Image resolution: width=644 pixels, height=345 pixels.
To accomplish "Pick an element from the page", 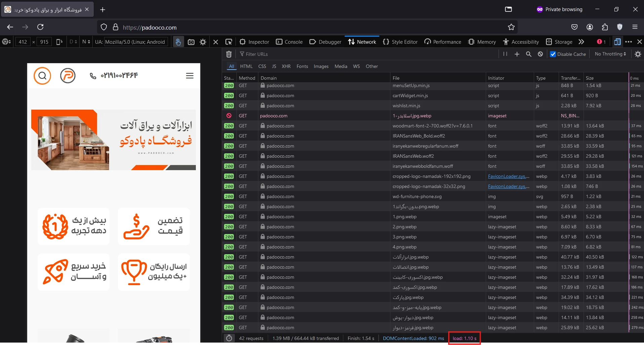I will click(x=229, y=42).
